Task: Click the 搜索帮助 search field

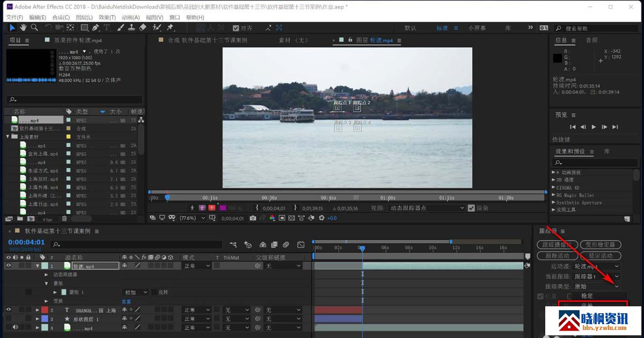Action: (x=596, y=28)
